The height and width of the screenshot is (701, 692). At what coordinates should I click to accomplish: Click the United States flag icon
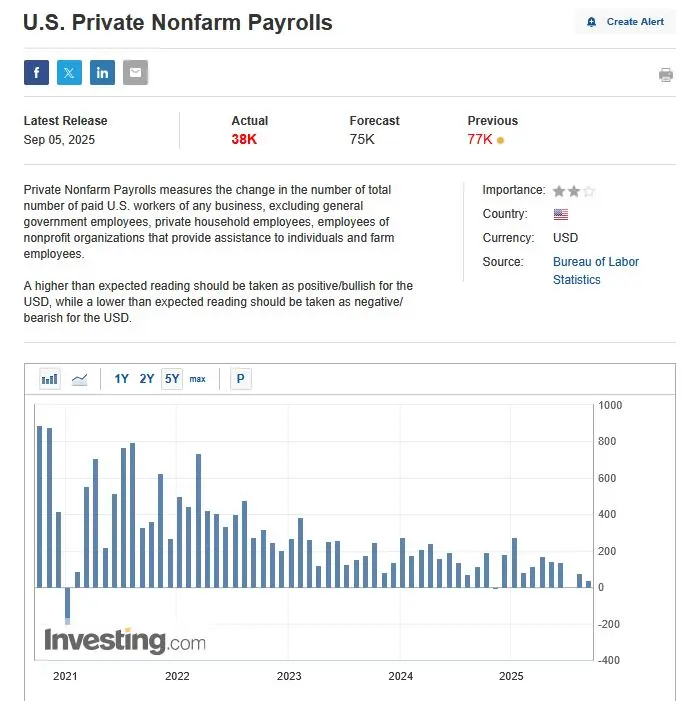(561, 214)
